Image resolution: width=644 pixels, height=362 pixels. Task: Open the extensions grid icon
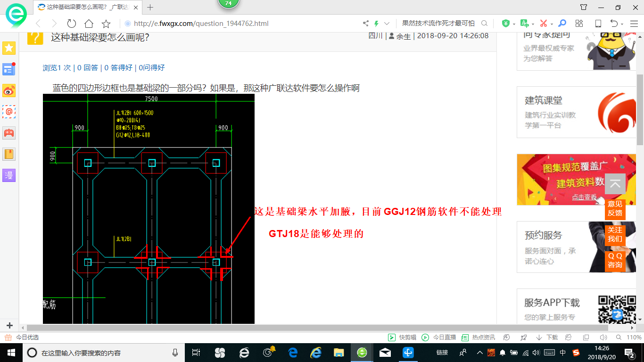click(x=579, y=23)
